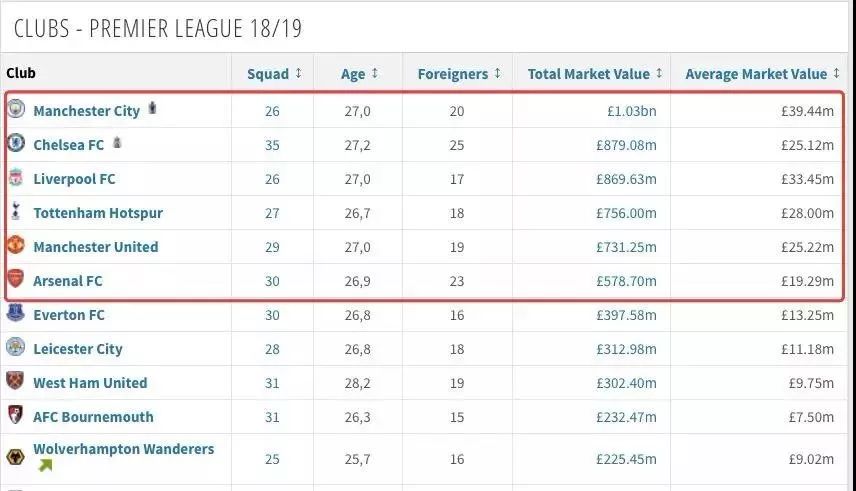Sort table by Age column
The image size is (856, 491).
pyautogui.click(x=360, y=73)
